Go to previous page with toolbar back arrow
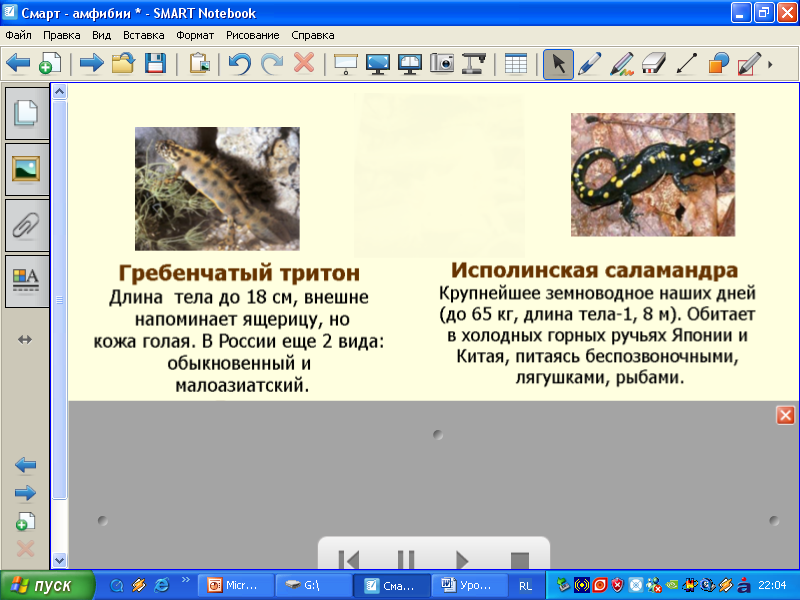The width and height of the screenshot is (800, 600). click(18, 64)
